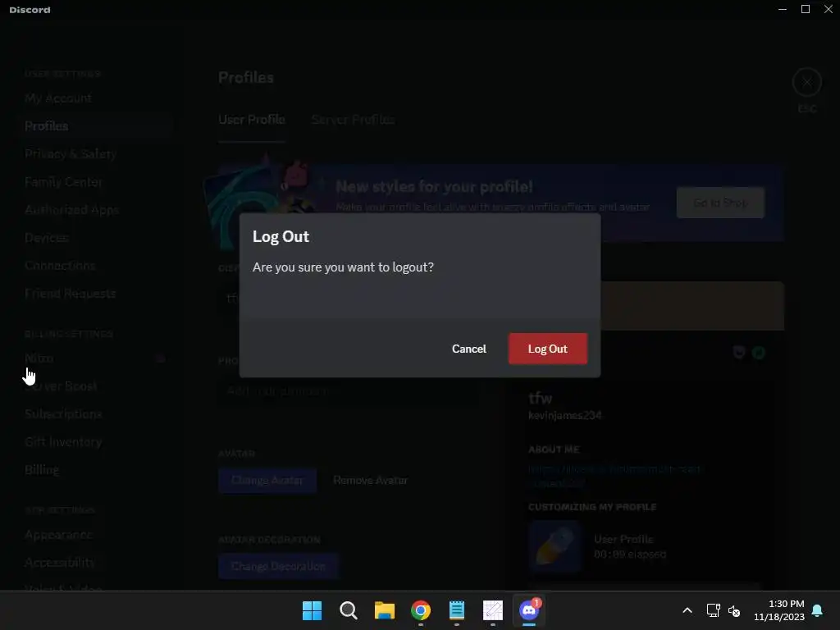This screenshot has height=630, width=840.
Task: Open Privacy & Safety settings
Action: 71,153
